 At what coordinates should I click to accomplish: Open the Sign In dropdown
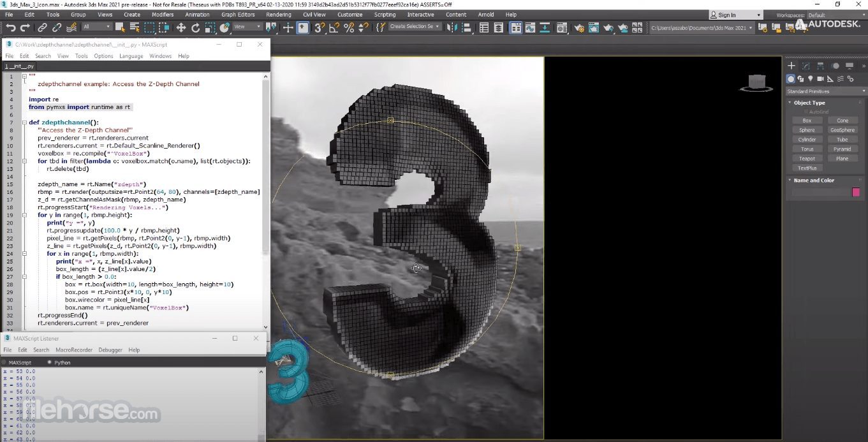(736, 15)
